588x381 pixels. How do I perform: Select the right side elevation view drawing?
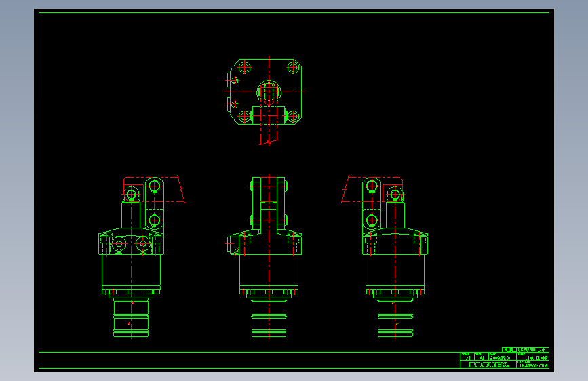(385, 257)
